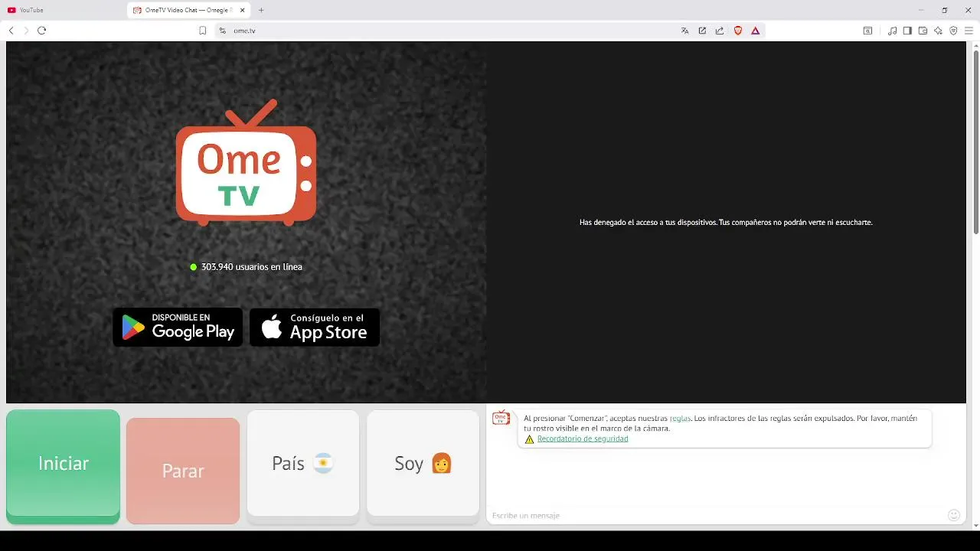Go back using the browser back arrow

click(x=11, y=31)
